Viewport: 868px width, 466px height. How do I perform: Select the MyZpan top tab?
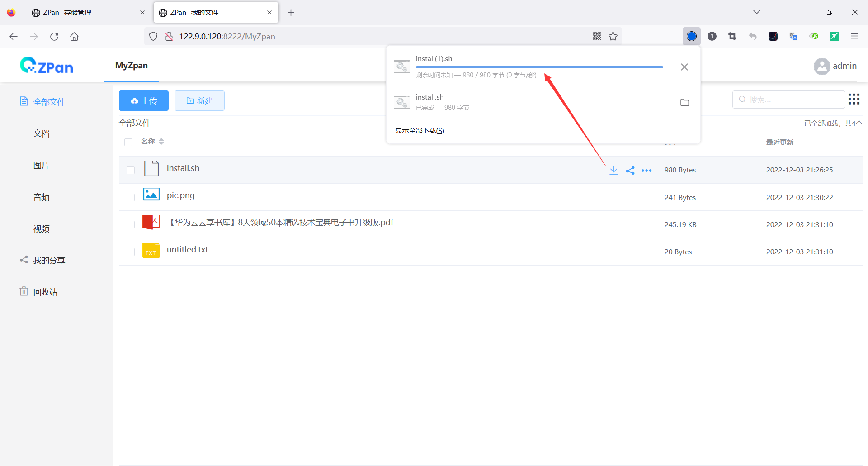pos(132,66)
